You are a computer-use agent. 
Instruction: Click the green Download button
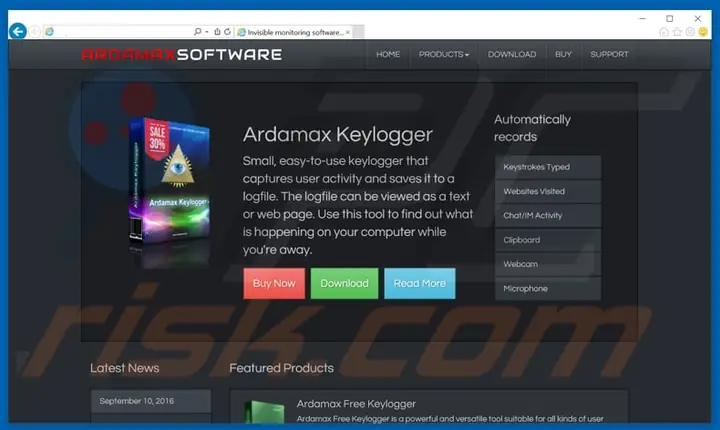344,283
